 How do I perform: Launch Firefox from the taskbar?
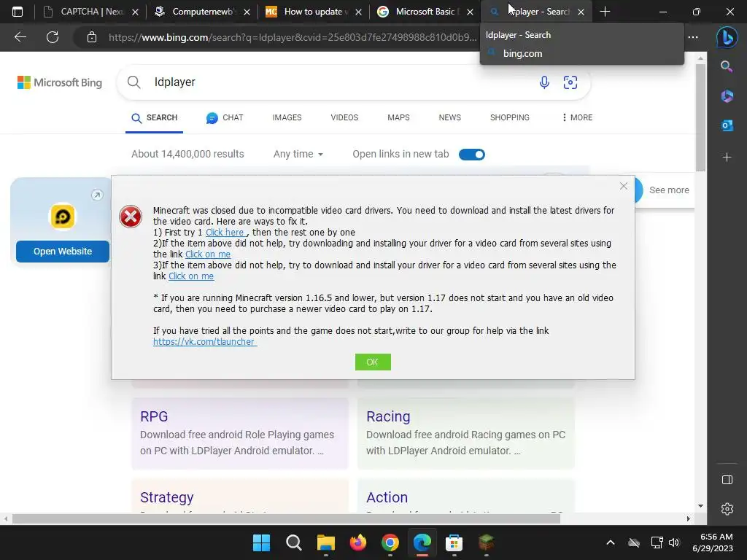tap(357, 542)
